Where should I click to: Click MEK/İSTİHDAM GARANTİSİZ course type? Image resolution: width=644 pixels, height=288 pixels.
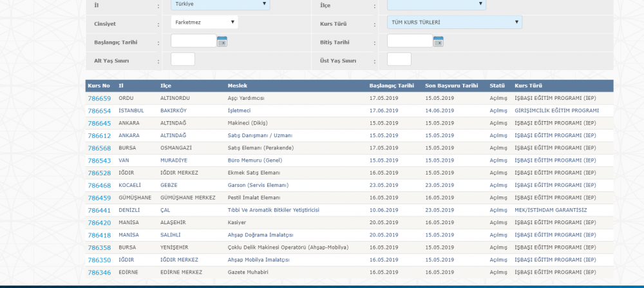tap(551, 210)
